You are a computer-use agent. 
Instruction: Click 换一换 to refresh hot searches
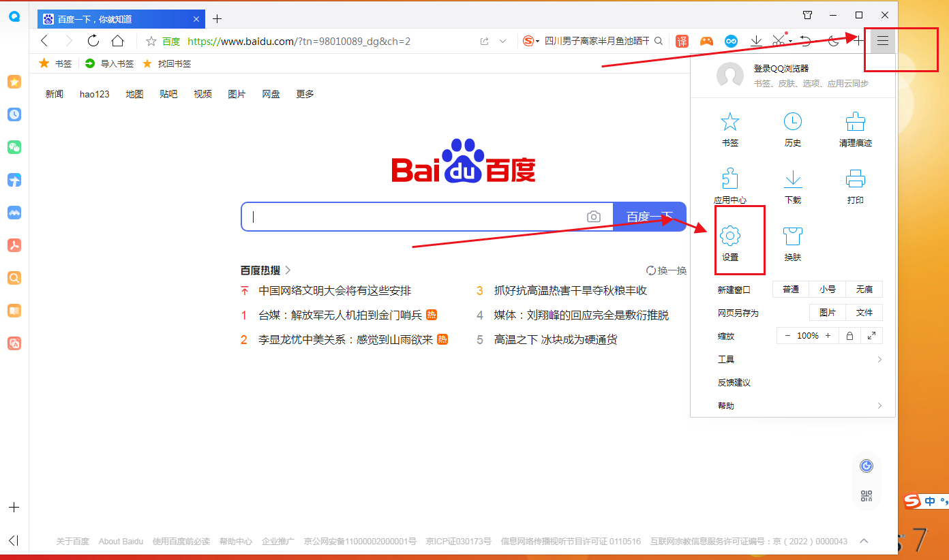pos(666,270)
